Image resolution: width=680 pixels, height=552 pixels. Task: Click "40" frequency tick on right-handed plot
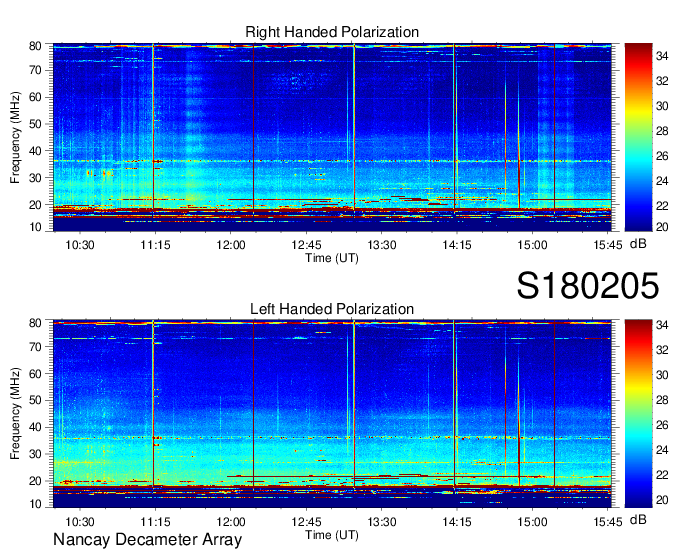[x=35, y=151]
